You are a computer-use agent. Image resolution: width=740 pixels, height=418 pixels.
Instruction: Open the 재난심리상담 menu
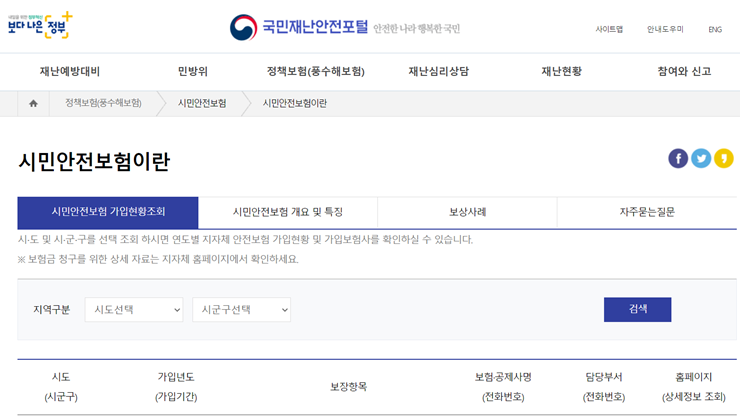438,72
